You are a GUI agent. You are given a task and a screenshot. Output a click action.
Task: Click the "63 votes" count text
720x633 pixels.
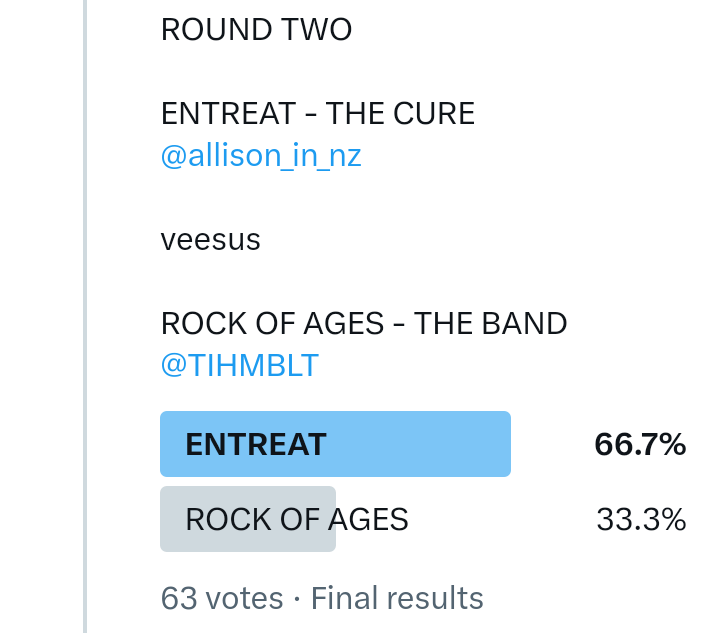(222, 599)
